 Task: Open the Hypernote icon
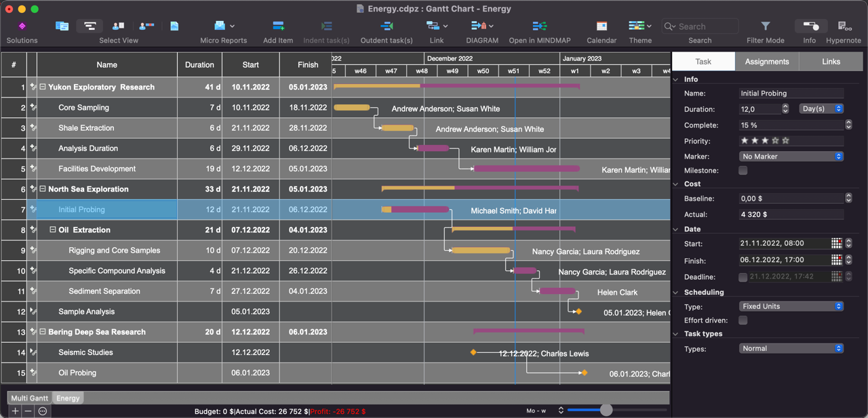point(844,26)
